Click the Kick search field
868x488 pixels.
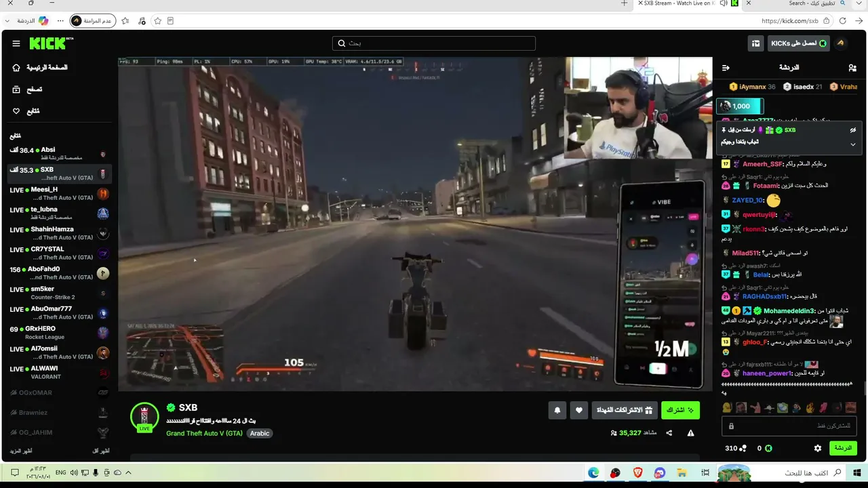tap(434, 43)
